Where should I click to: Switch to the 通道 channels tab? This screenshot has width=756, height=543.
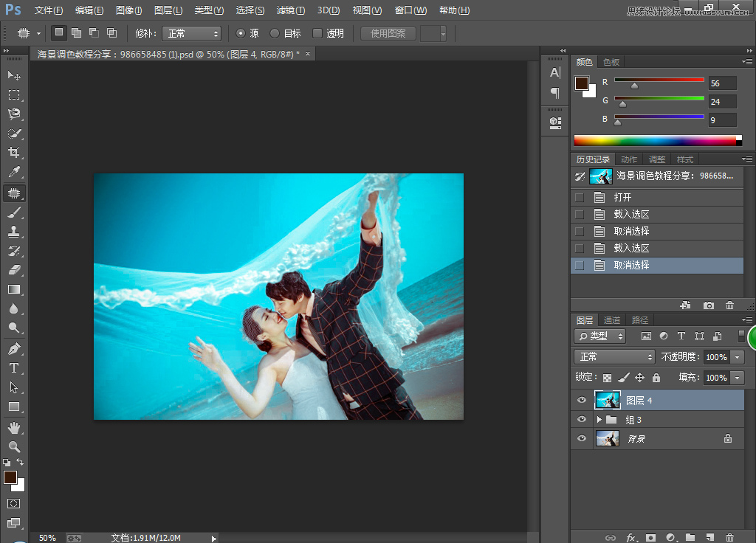tap(611, 320)
